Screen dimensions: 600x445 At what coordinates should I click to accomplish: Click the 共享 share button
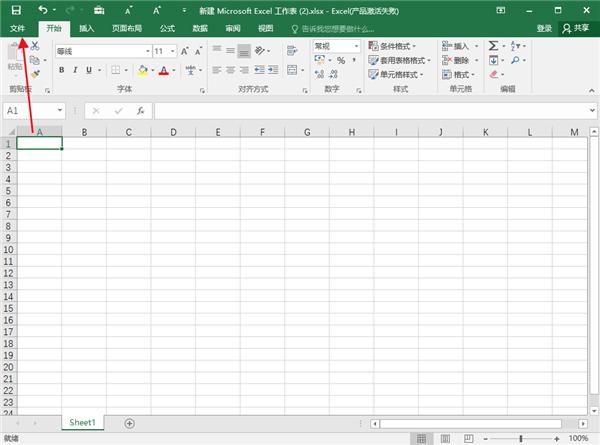click(x=575, y=29)
